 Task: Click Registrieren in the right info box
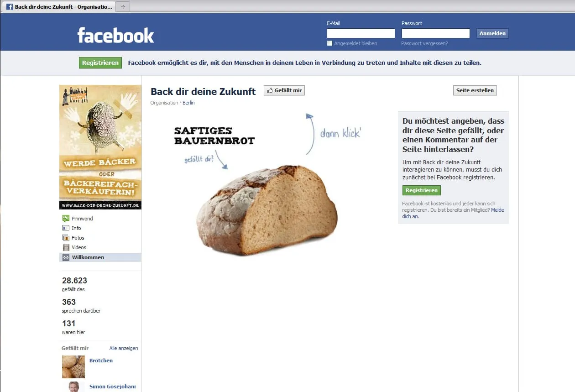coord(422,190)
